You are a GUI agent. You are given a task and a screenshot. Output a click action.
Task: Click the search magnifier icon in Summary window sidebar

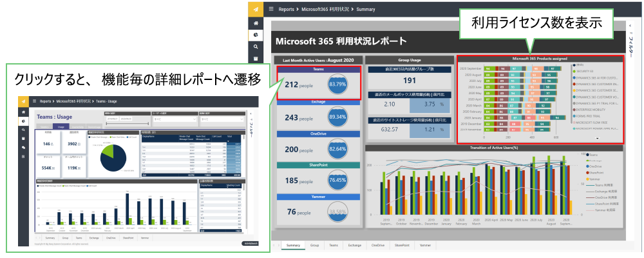(x=256, y=47)
